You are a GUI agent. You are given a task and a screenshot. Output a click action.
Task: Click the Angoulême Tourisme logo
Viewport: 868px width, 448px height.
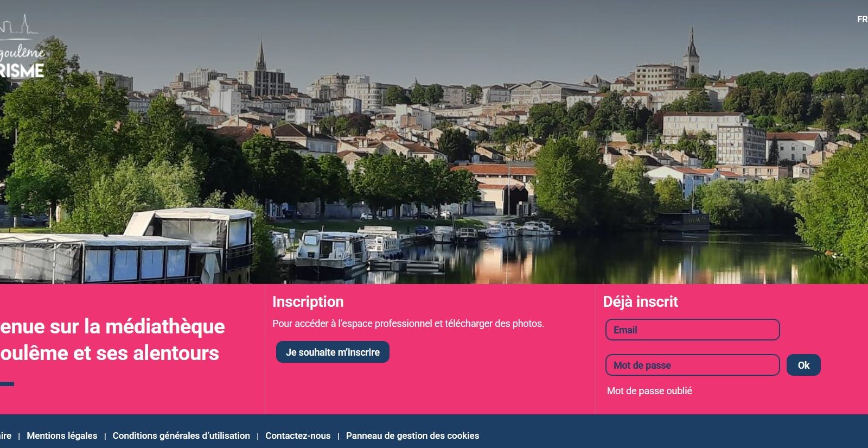point(22,48)
